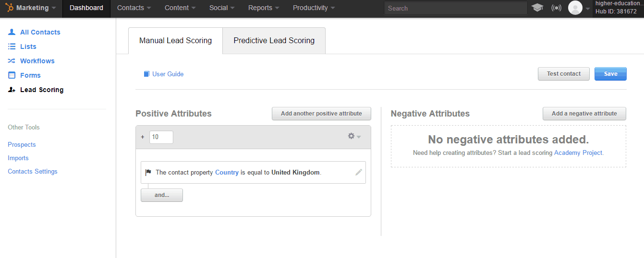This screenshot has width=644, height=258.
Task: Click the All Contacts person icon
Action: [12, 32]
